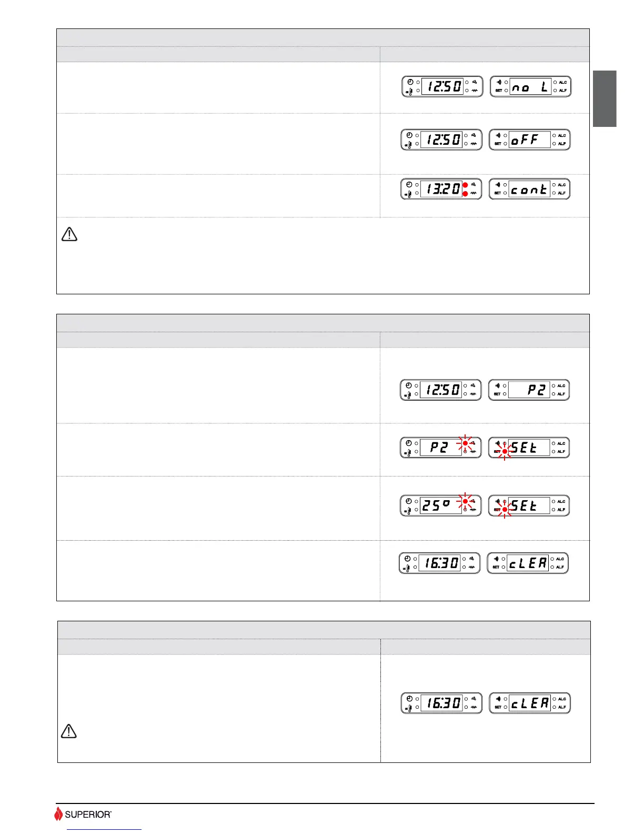
Task: Click the flashing red LED beside the 25° display
Action: (465, 501)
